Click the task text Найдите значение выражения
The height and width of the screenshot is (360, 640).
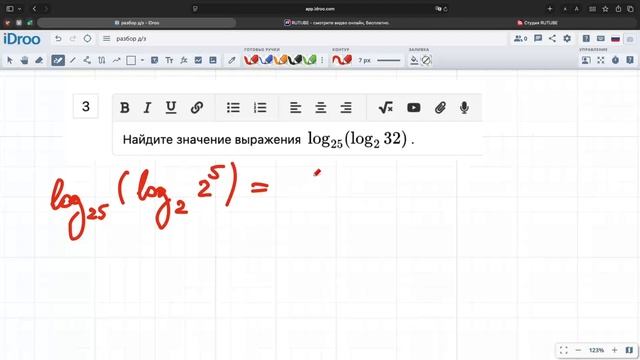211,140
